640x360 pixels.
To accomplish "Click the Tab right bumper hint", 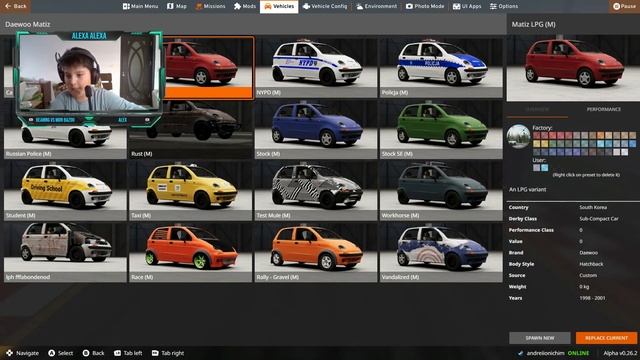I will pyautogui.click(x=168, y=353).
